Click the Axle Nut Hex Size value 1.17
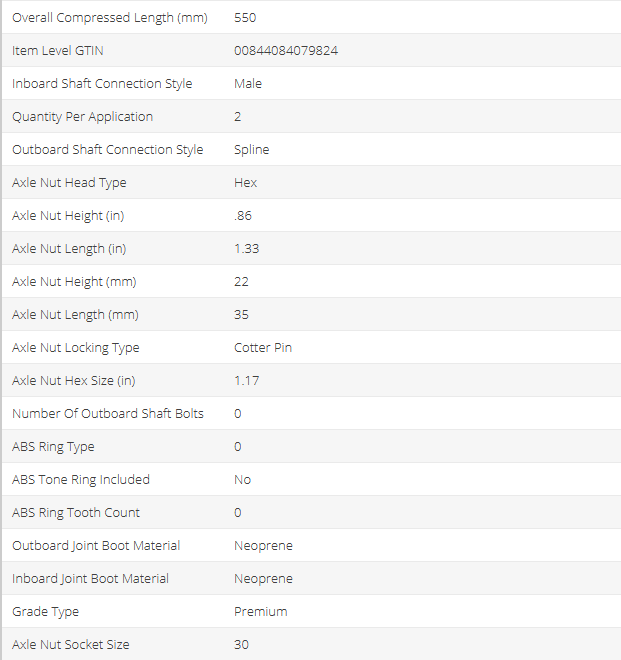Viewport: 621px width, 660px height. pos(246,380)
